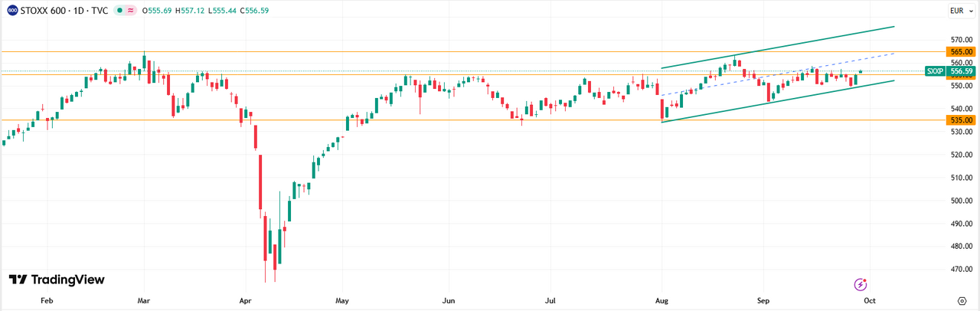
Task: Click the Oct label on time axis
Action: (x=869, y=300)
